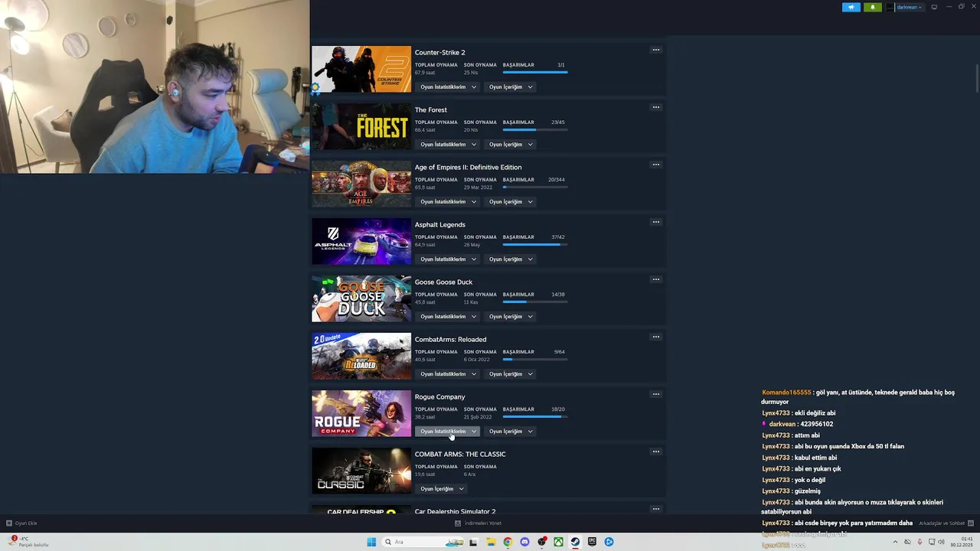This screenshot has width=980, height=551.
Task: Open the three-dot menu for Car Dealership Simulator 2
Action: 655,509
